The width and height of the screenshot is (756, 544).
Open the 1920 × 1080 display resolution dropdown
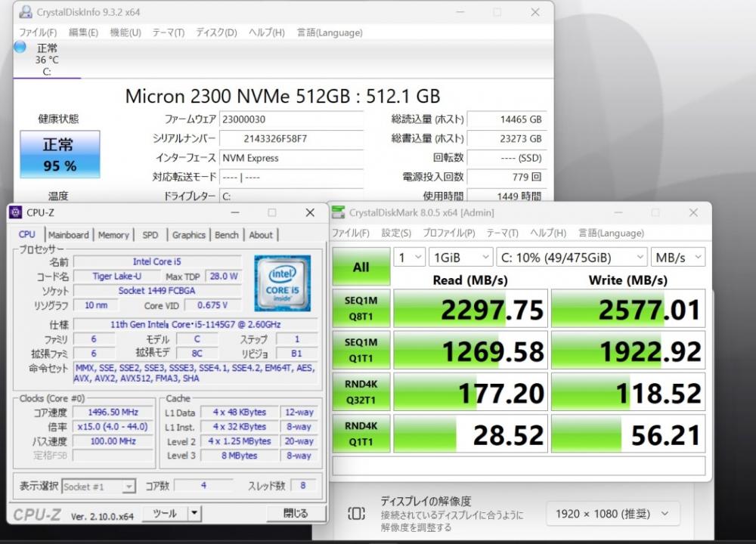[x=613, y=514]
